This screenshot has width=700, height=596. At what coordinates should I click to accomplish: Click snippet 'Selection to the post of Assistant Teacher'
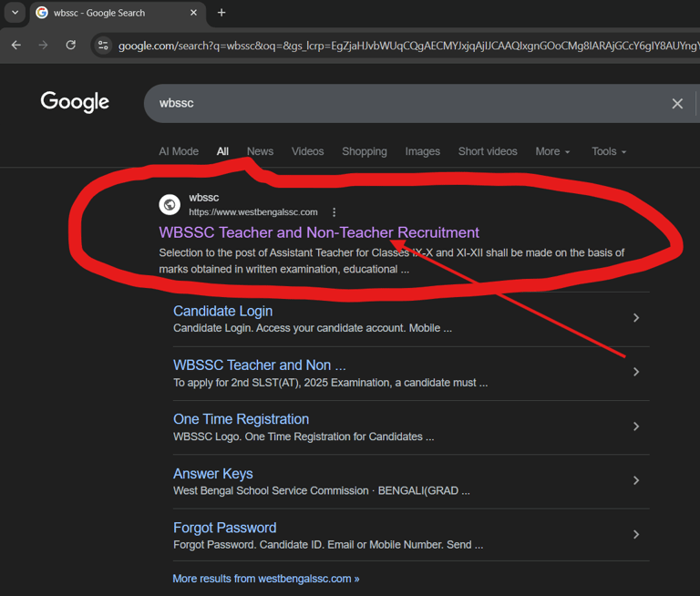coord(256,252)
